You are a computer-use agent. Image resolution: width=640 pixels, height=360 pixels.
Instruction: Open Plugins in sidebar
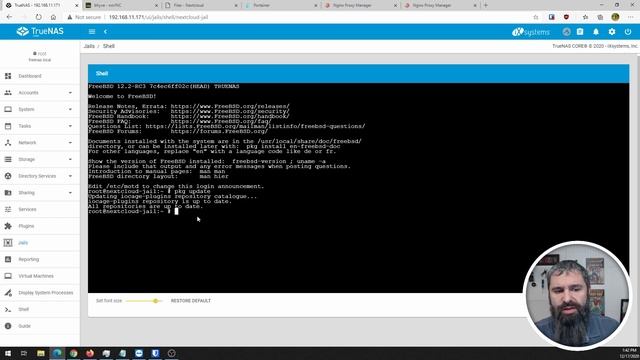point(40,226)
